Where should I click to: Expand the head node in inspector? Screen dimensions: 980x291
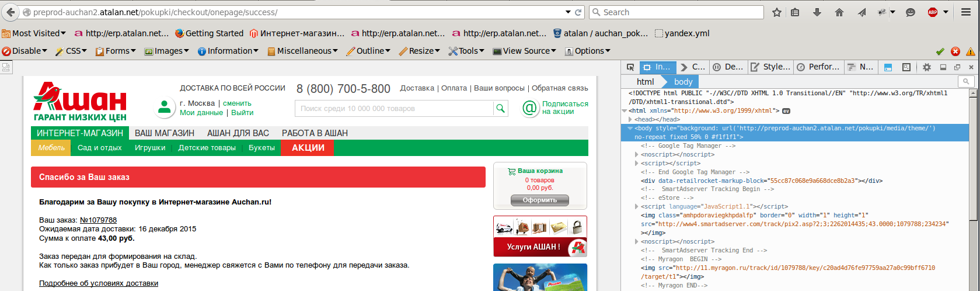pos(630,119)
